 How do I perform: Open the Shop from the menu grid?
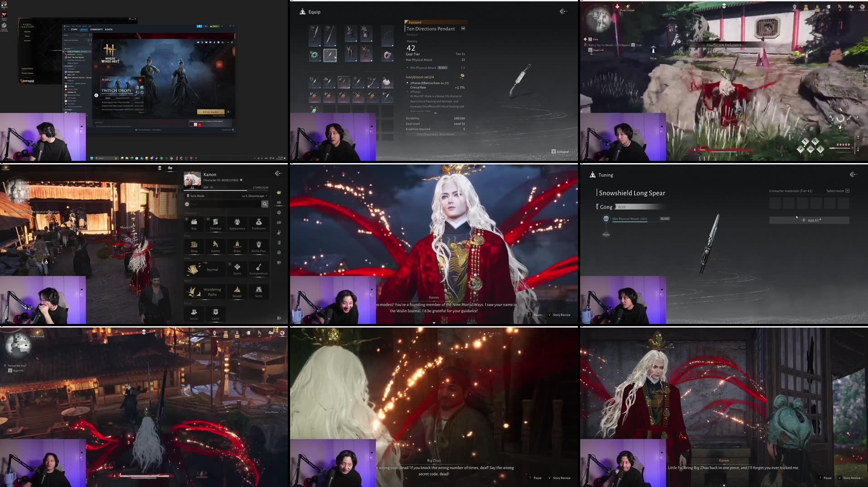pyautogui.click(x=194, y=247)
